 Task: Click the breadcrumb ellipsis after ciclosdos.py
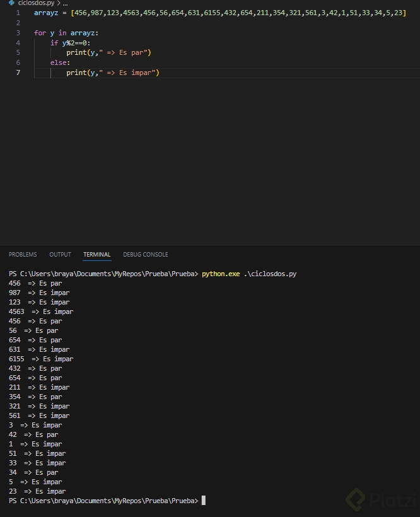65,3
